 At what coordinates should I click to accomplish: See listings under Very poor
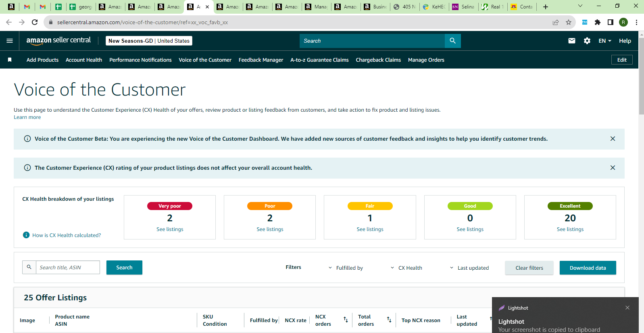170,229
